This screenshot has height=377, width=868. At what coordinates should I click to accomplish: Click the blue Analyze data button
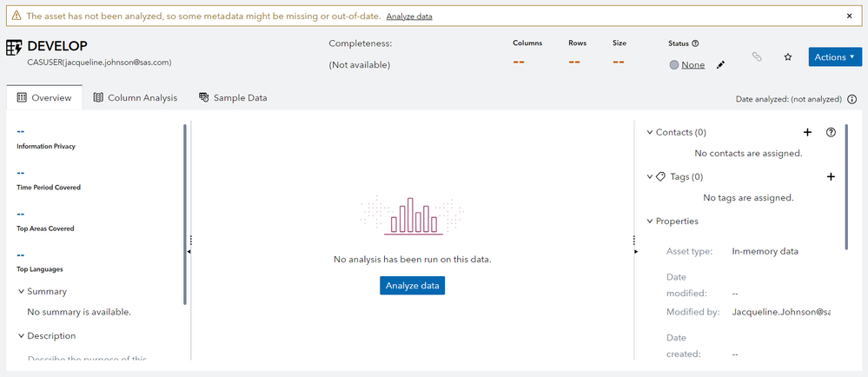coord(412,285)
